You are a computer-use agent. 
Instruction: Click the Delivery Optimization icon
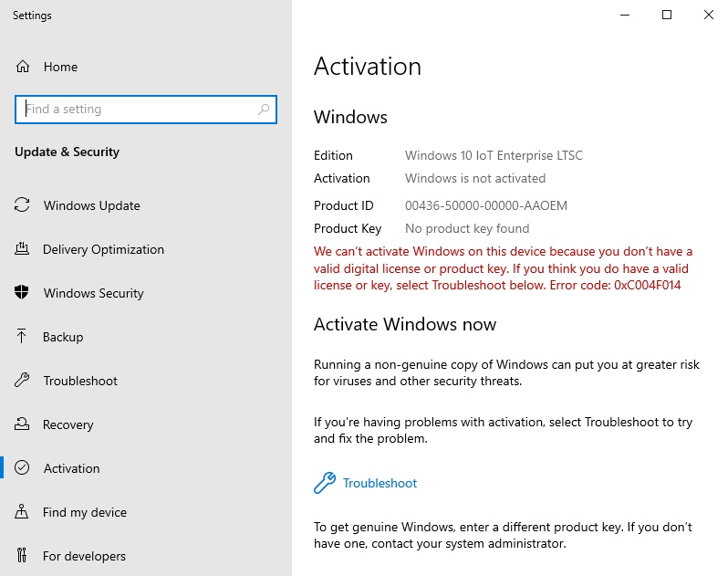coord(23,249)
